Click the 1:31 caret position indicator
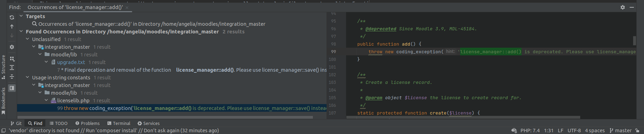 coord(549,131)
